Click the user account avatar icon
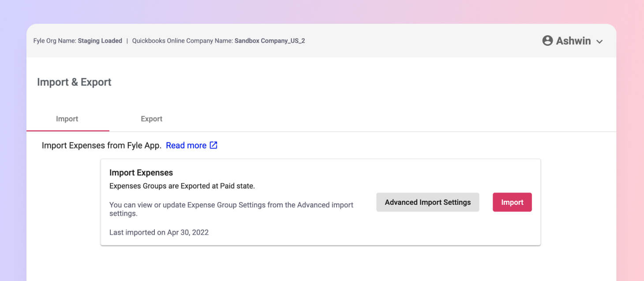 [x=547, y=41]
